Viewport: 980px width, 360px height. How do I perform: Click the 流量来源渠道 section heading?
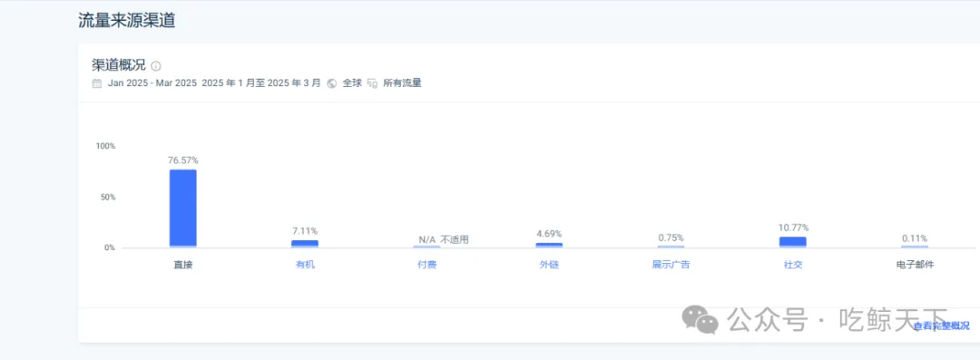tap(126, 20)
